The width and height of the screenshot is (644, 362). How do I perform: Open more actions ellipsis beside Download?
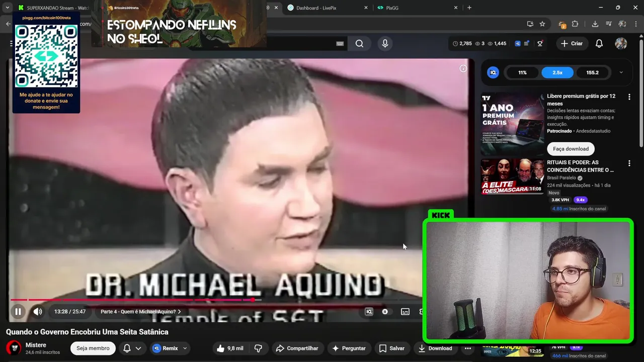pos(468,348)
